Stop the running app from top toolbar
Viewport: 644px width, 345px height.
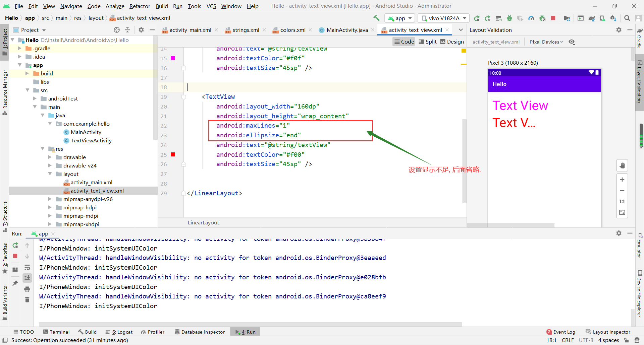tap(553, 18)
